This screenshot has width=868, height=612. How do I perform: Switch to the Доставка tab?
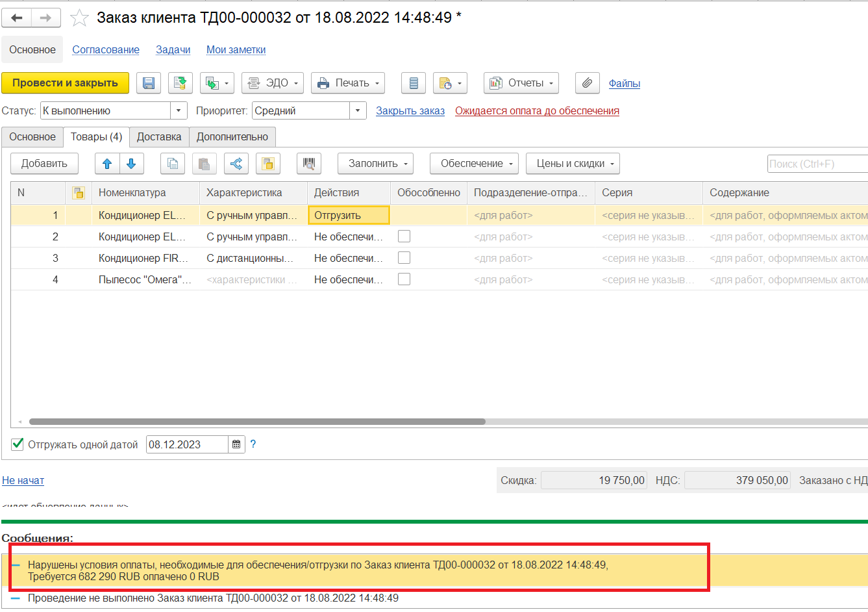[159, 137]
